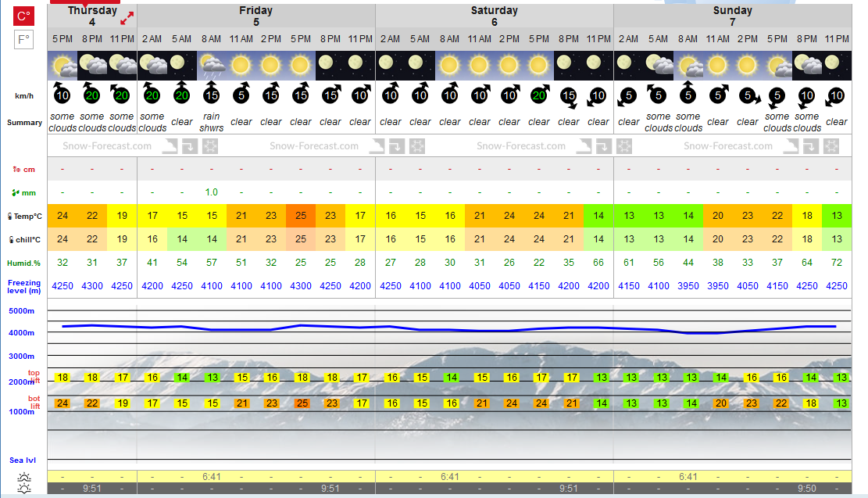Click Thursday 5 PM partly cloudy icon

[x=63, y=66]
